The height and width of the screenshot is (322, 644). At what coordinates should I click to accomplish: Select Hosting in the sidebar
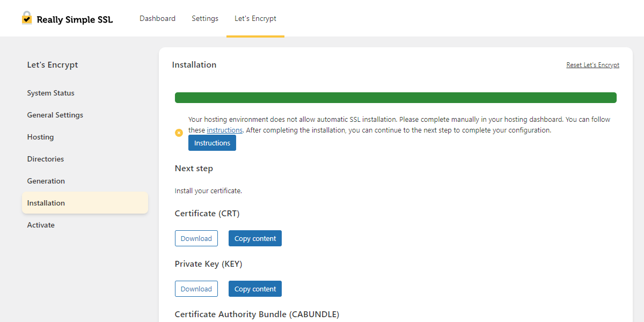pos(85,137)
